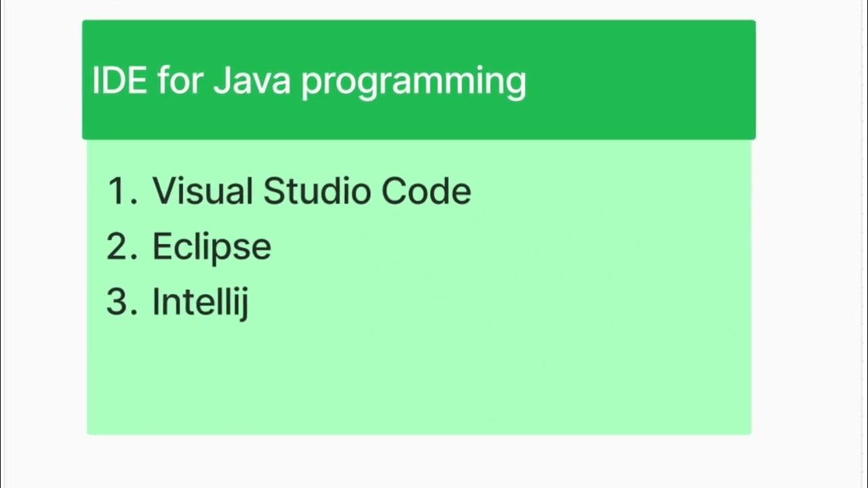Click the word 'Visual' in first item
The height and width of the screenshot is (488, 868).
pos(203,190)
